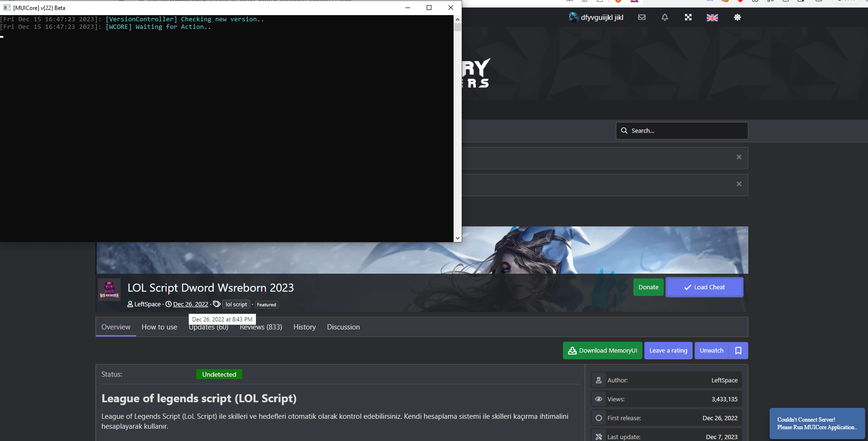The width and height of the screenshot is (868, 441).
Task: Click the dfyvguiijkl jikl username in the header
Action: [602, 17]
